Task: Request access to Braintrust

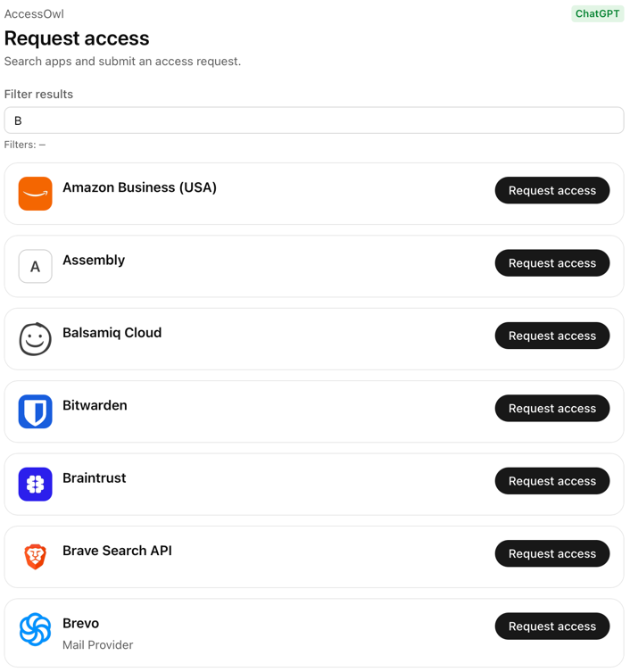Action: tap(551, 481)
